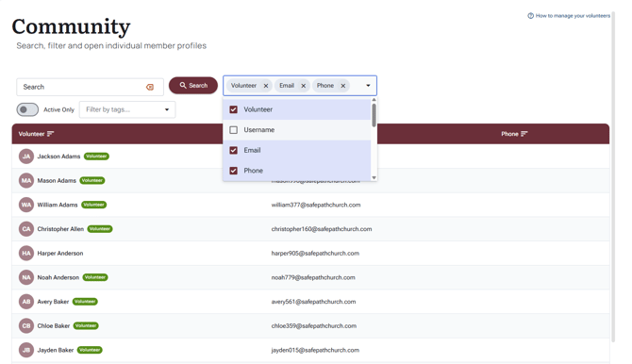632x364 pixels.
Task: Open William Adams member profile
Action: [58, 205]
